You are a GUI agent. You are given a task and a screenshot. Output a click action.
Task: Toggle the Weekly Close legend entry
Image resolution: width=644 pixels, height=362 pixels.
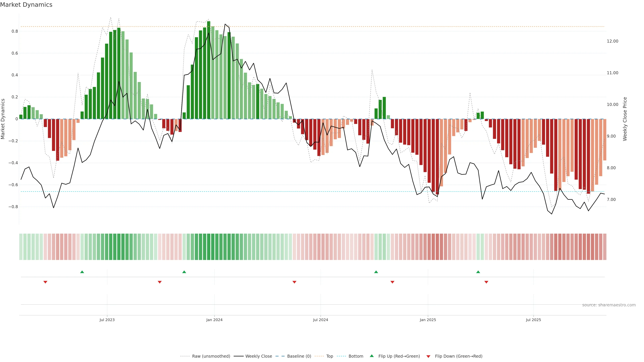click(258, 356)
